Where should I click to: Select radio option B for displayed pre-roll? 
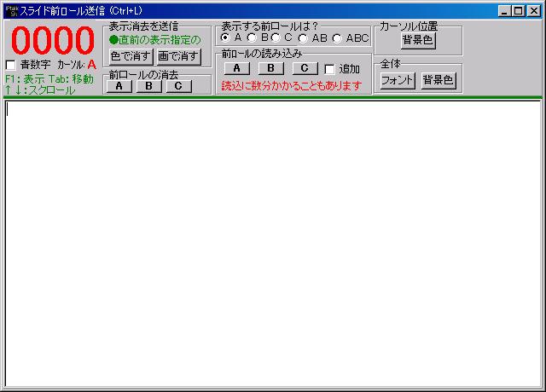point(252,37)
